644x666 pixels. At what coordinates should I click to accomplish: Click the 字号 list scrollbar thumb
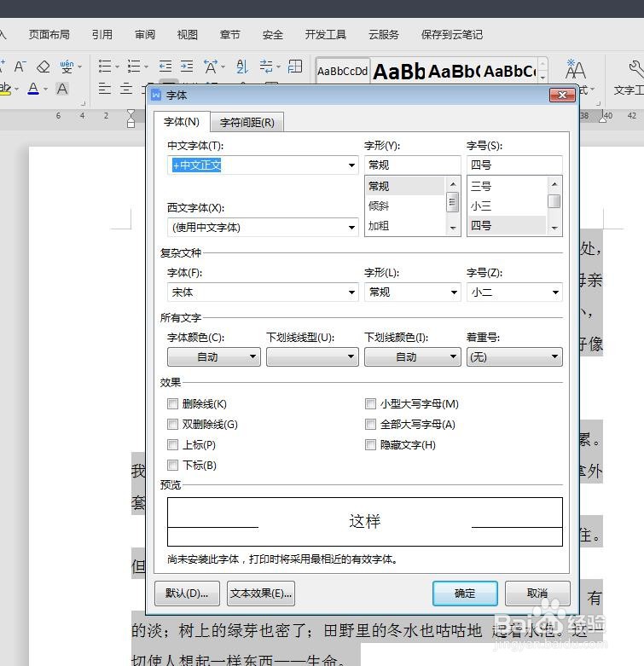554,201
